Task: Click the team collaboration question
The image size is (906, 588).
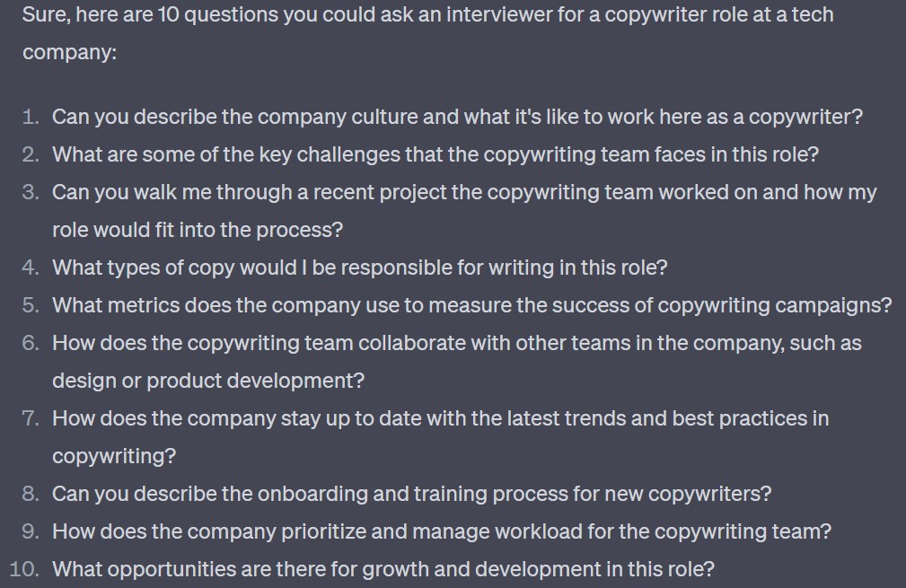Action: (x=456, y=344)
